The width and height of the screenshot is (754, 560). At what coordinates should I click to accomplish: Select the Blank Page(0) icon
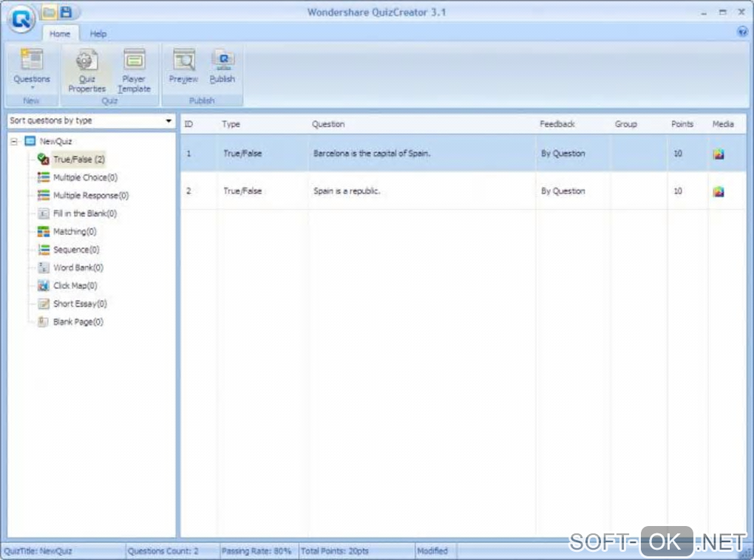[44, 321]
